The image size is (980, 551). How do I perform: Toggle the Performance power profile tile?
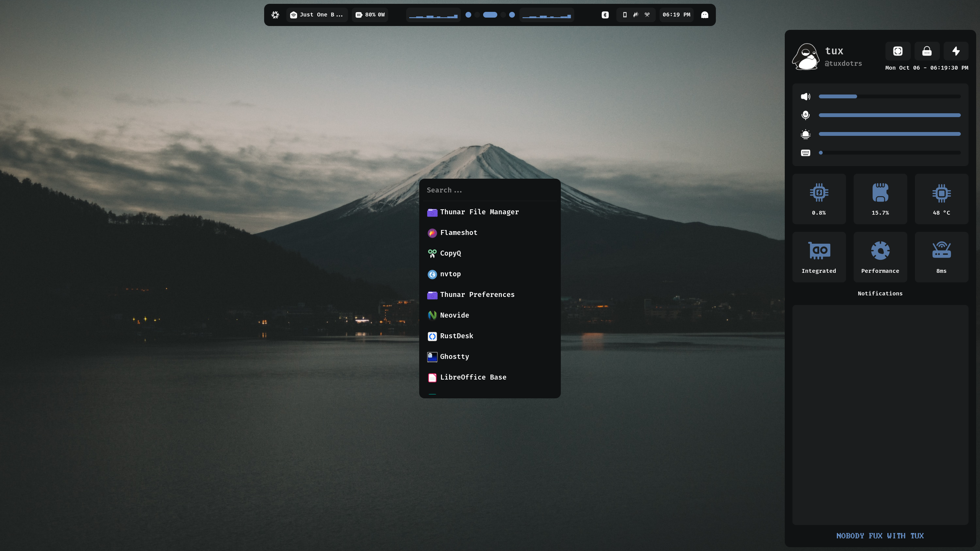coord(880,257)
